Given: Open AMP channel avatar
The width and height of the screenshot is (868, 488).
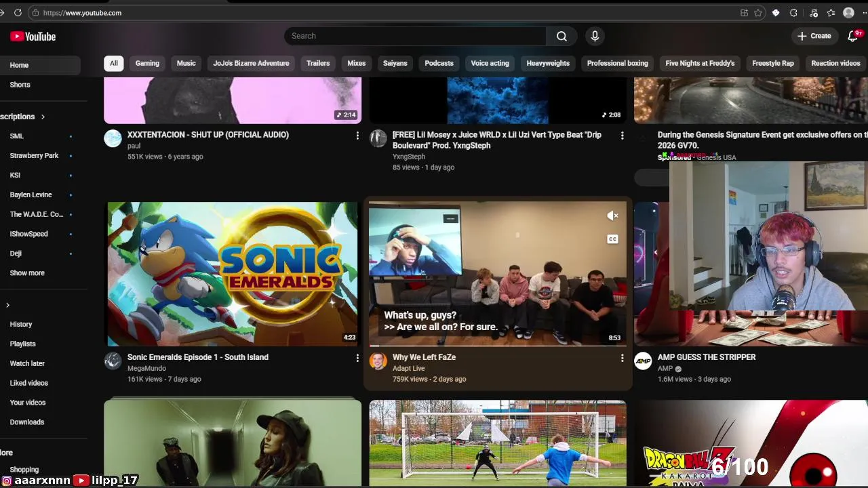Looking at the screenshot, I should 643,361.
